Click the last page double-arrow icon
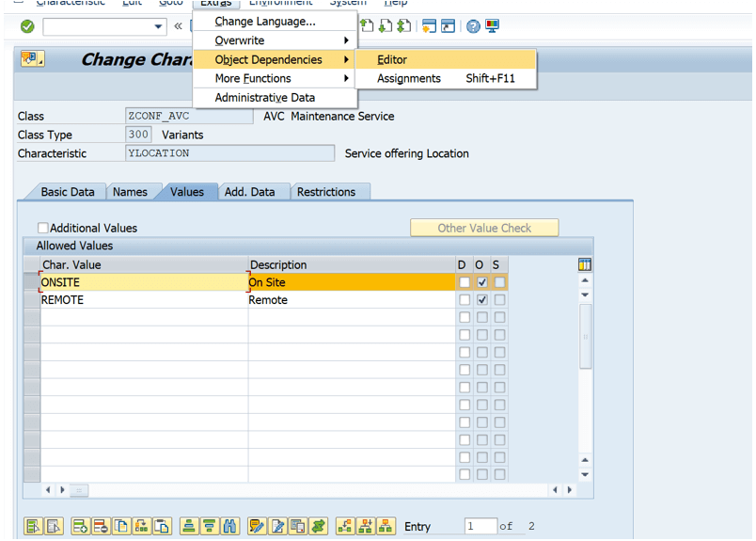This screenshot has height=541, width=756. tap(404, 26)
